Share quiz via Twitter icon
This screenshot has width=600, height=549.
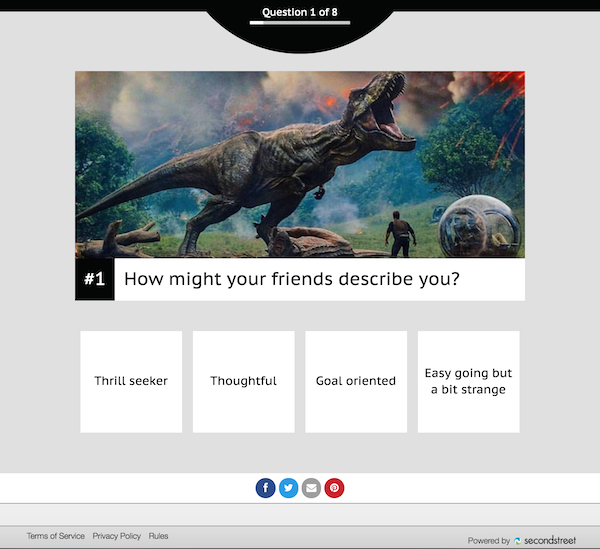pyautogui.click(x=289, y=488)
